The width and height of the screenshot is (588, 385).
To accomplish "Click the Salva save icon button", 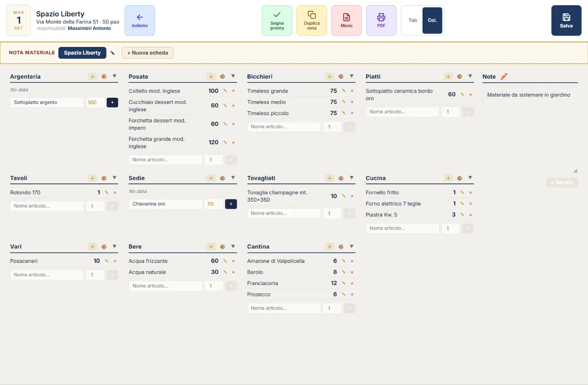I will click(566, 20).
